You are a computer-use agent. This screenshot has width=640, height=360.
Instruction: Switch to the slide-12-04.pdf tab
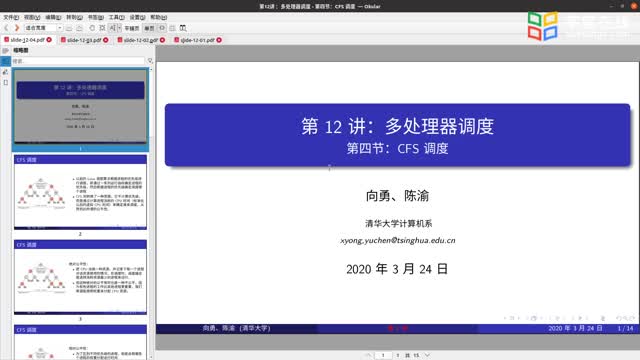[x=27, y=40]
